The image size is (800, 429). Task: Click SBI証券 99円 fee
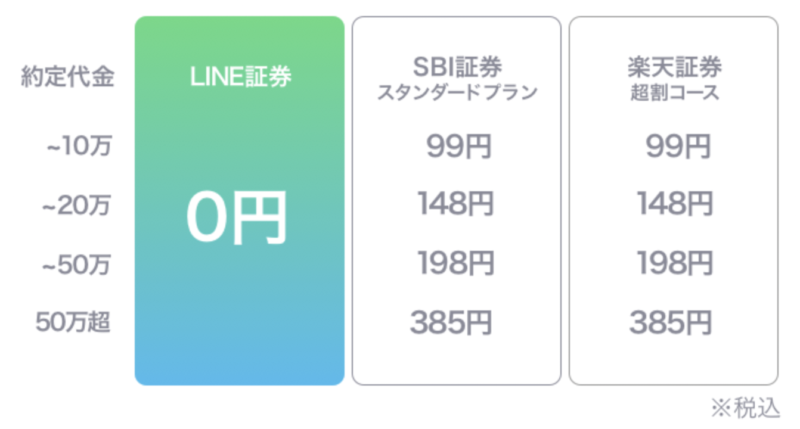(459, 146)
